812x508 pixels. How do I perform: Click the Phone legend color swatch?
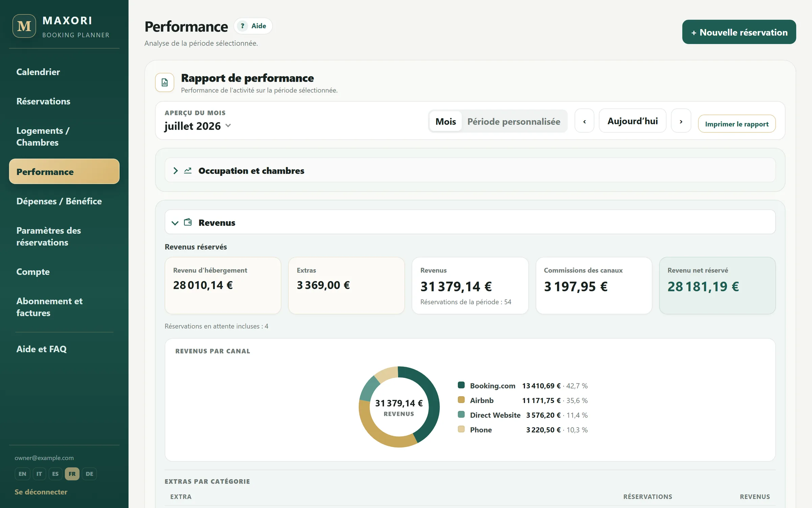(461, 429)
